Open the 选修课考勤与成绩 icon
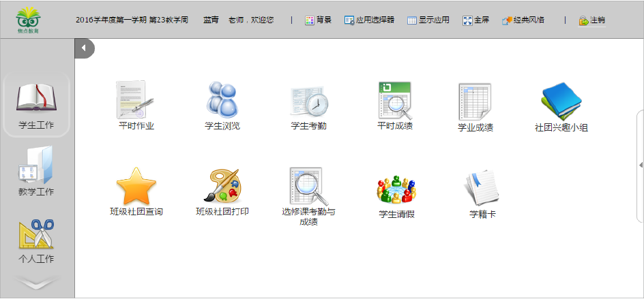This screenshot has height=299, width=644. coord(308,187)
